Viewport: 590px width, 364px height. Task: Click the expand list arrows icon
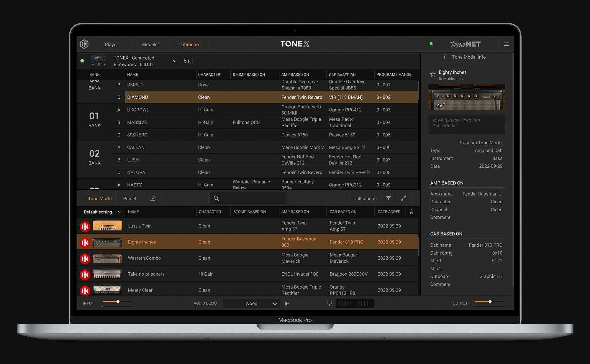pyautogui.click(x=403, y=198)
